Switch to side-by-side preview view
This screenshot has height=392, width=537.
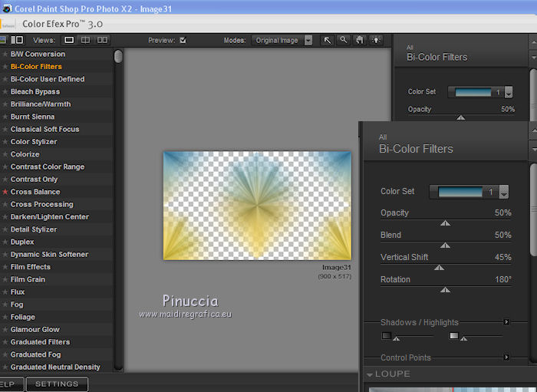point(102,40)
